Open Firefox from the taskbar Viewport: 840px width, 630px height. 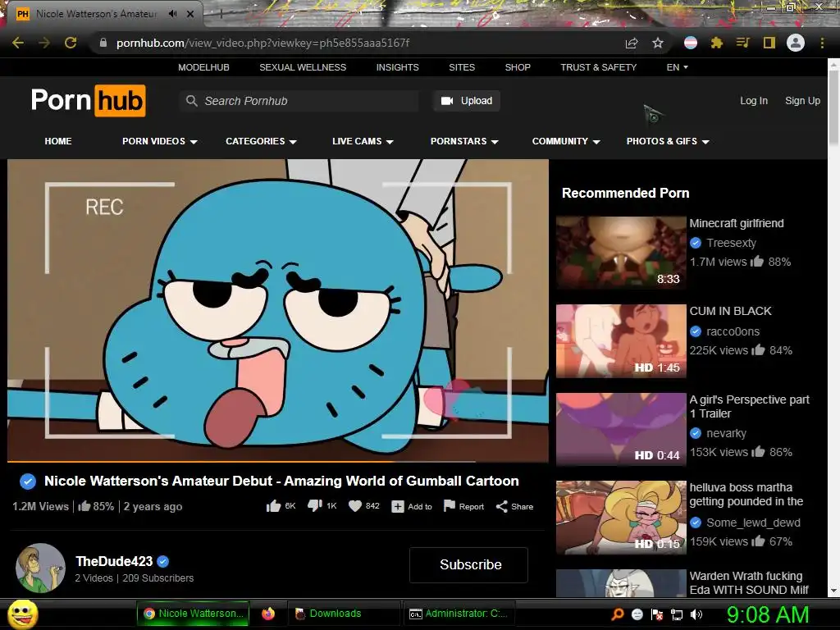(x=268, y=614)
